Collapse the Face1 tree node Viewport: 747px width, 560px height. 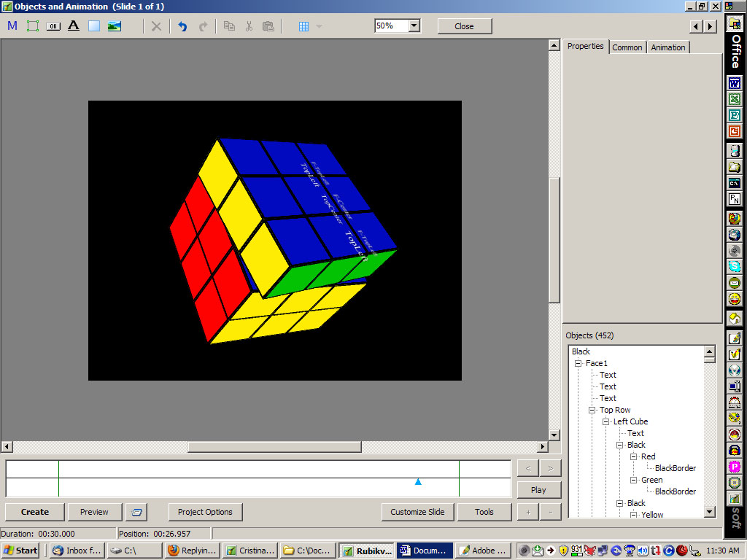pyautogui.click(x=578, y=363)
